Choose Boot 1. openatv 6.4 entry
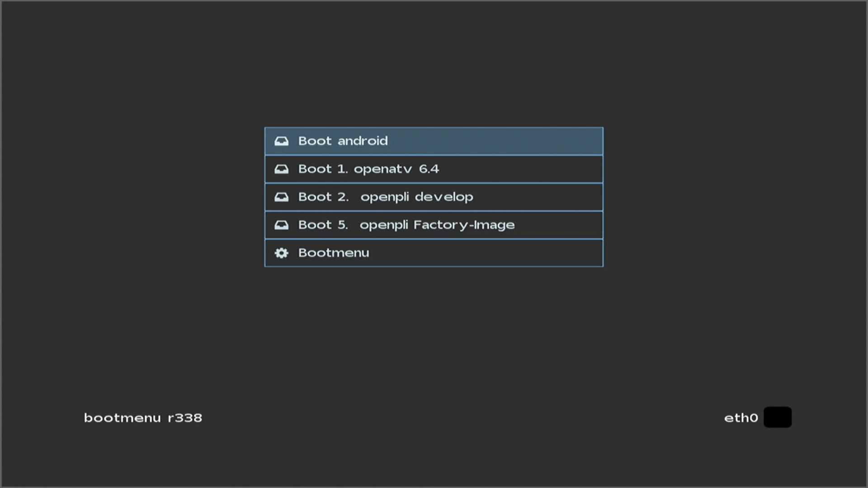868x488 pixels. pos(434,169)
